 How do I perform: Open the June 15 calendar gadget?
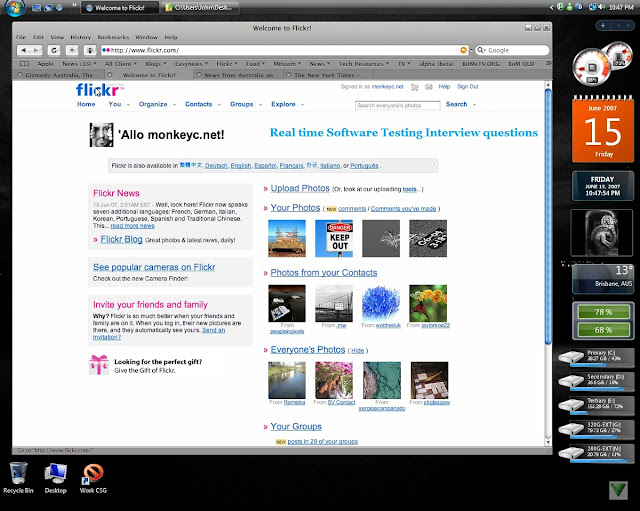pyautogui.click(x=603, y=129)
